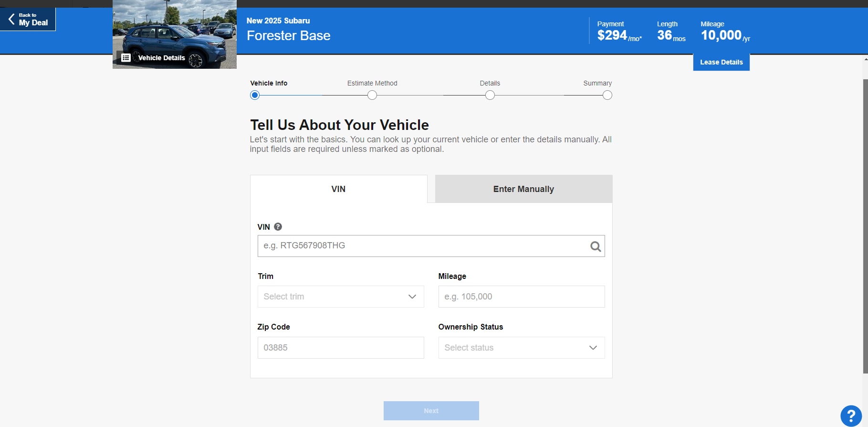Click the Next button

click(x=431, y=411)
